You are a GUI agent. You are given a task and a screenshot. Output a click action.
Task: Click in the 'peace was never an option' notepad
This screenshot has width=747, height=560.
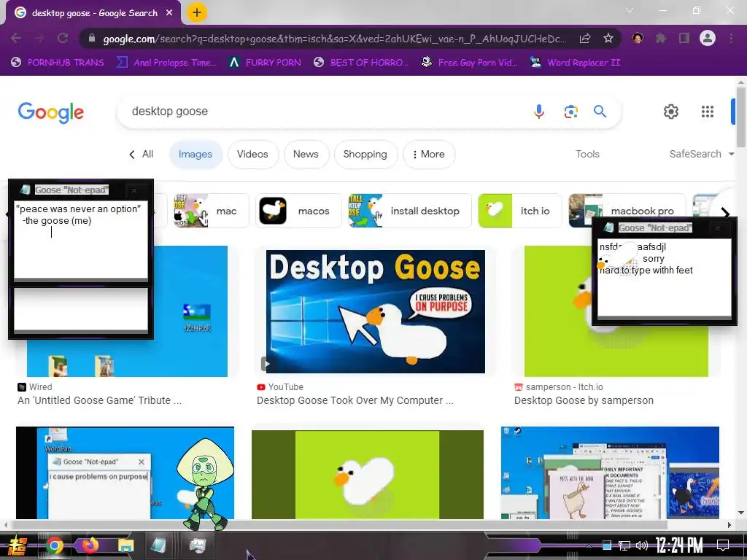[x=81, y=241]
